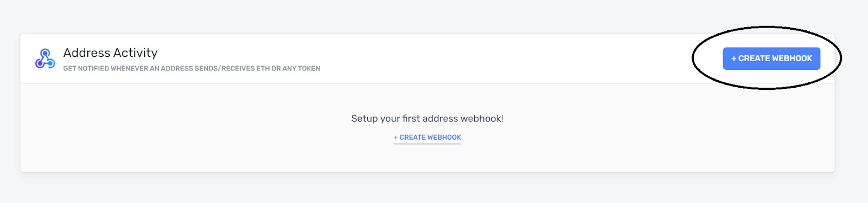Click the Address Activity webhook logo icon
This screenshot has height=203, width=868.
click(x=45, y=58)
